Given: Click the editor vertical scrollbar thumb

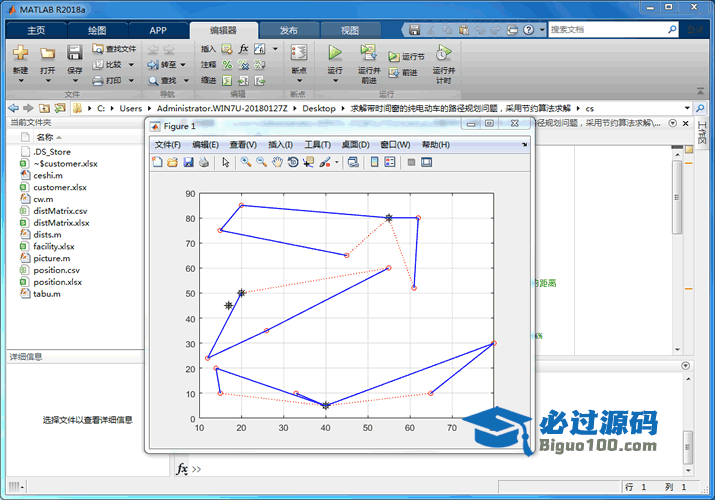Looking at the screenshot, I should [677, 197].
